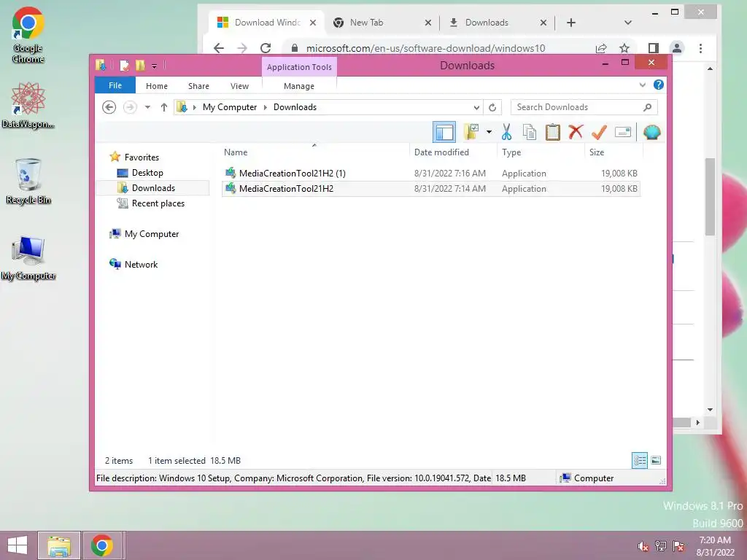Go back in Chrome
747x560 pixels.
(219, 48)
